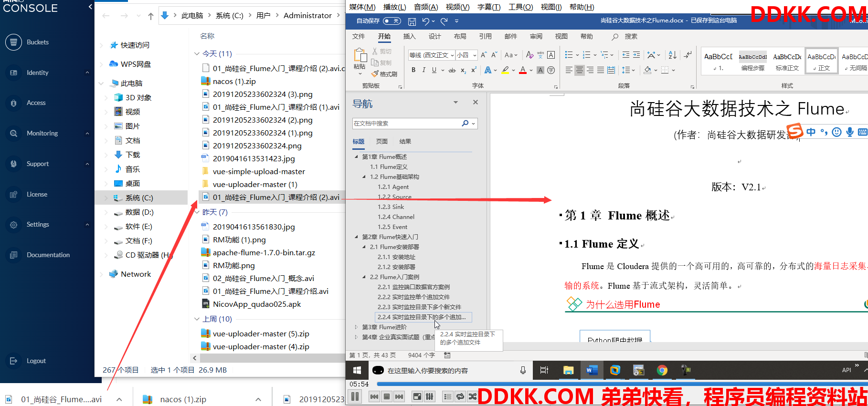Open the 音频(A) menu in VLC
This screenshot has width=868, height=406.
pos(426,7)
